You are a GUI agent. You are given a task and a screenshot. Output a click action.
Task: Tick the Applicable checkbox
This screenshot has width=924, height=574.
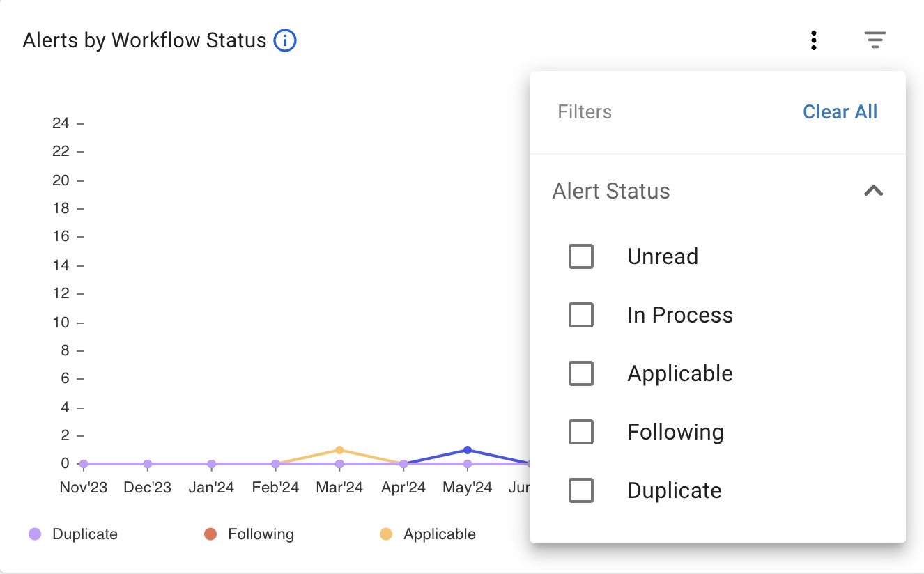[x=581, y=373]
